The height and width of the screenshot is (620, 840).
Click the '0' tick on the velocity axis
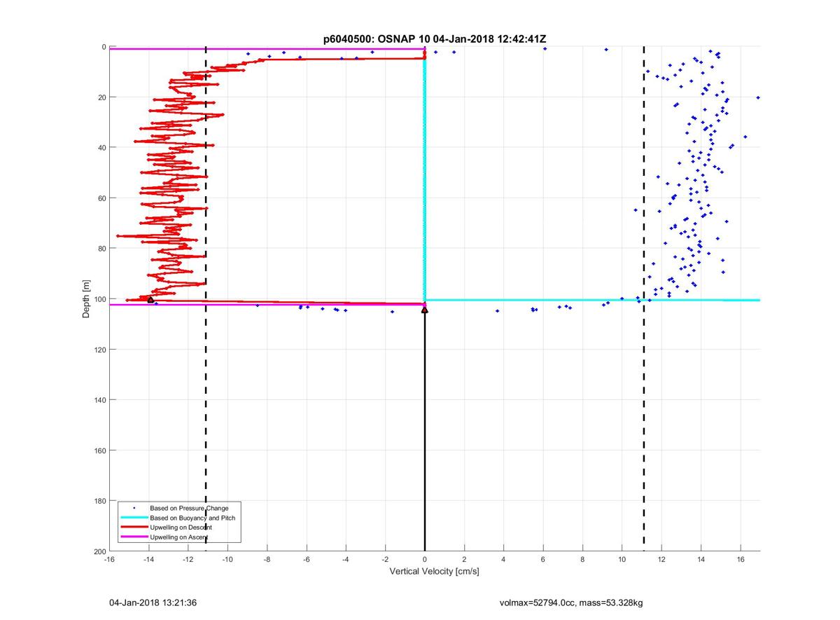tap(425, 560)
